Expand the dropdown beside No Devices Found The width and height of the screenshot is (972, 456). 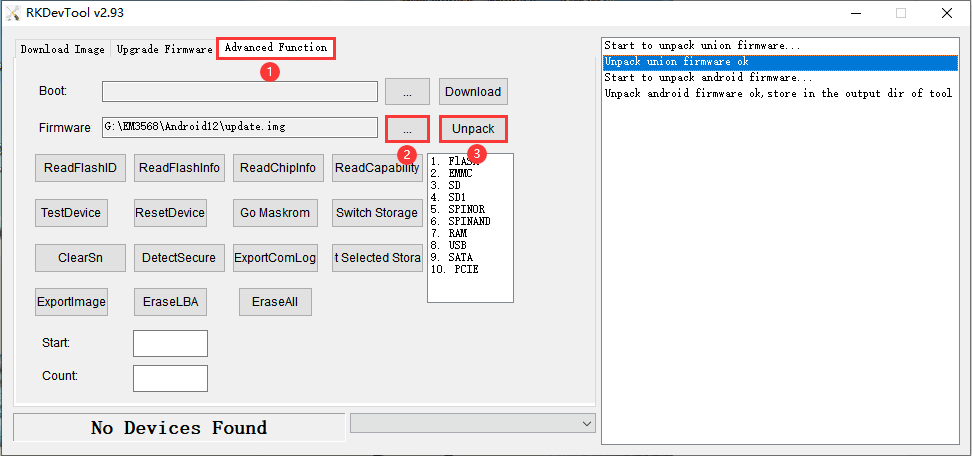586,424
